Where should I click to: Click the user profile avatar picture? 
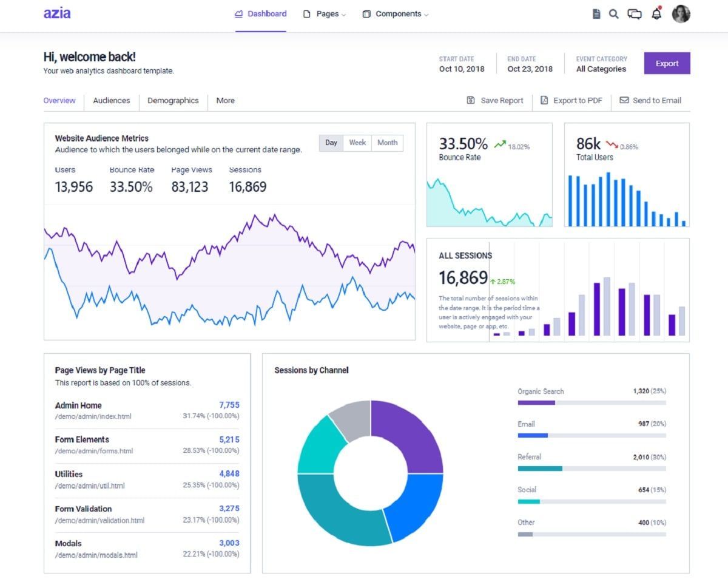point(681,13)
